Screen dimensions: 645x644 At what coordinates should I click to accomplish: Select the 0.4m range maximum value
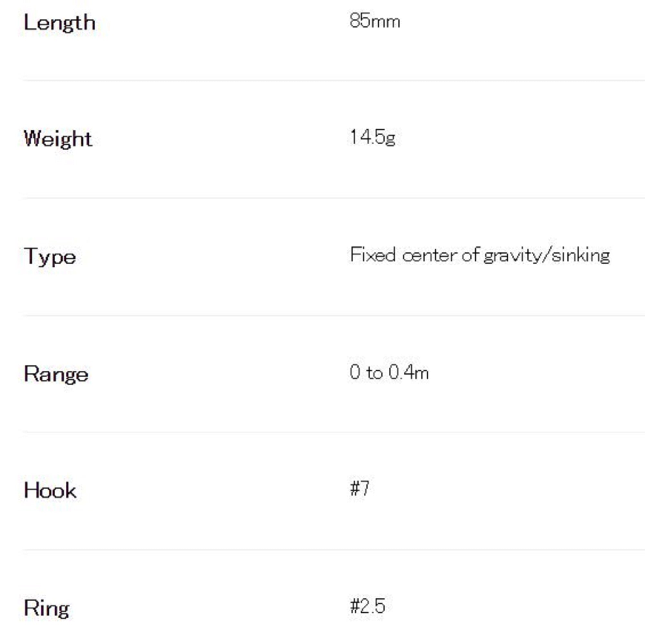click(409, 372)
